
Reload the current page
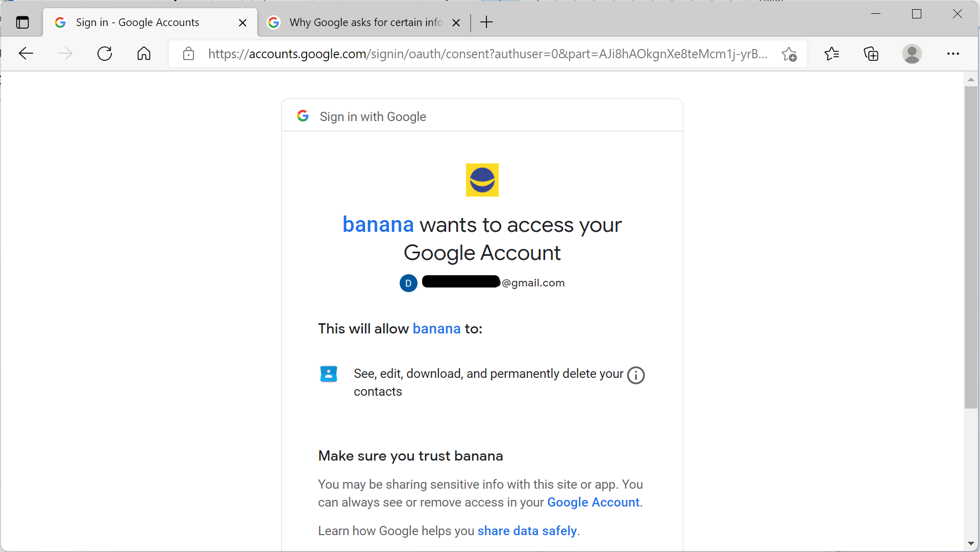[104, 53]
